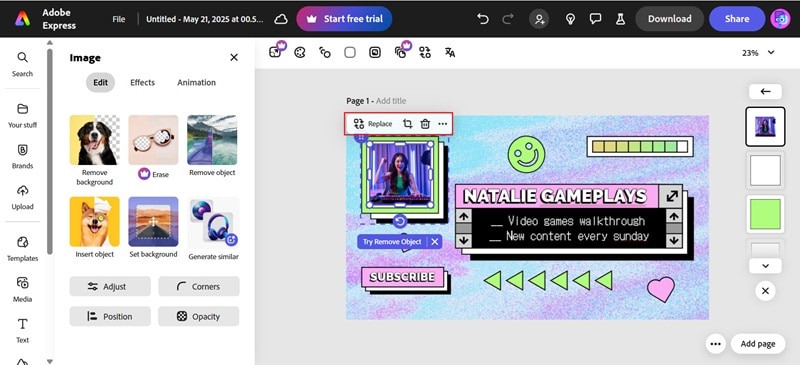800x365 pixels.
Task: Select the Erase tool
Action: [x=153, y=148]
